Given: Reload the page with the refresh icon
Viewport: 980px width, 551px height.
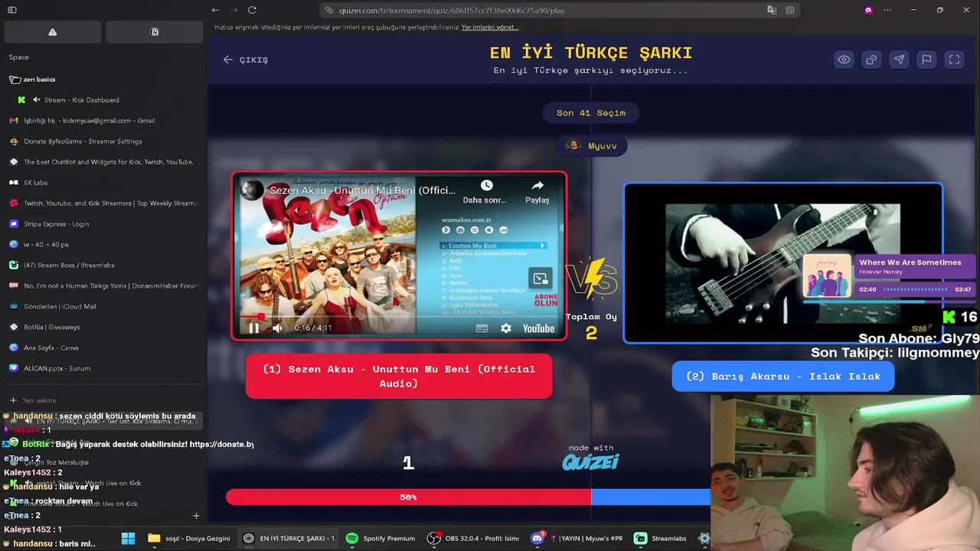Looking at the screenshot, I should 252,10.
